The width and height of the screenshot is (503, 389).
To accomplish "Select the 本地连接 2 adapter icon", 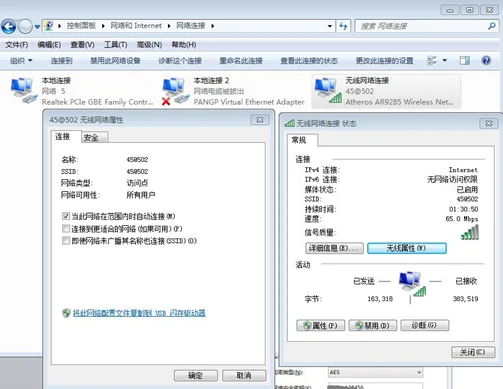I will (x=175, y=91).
